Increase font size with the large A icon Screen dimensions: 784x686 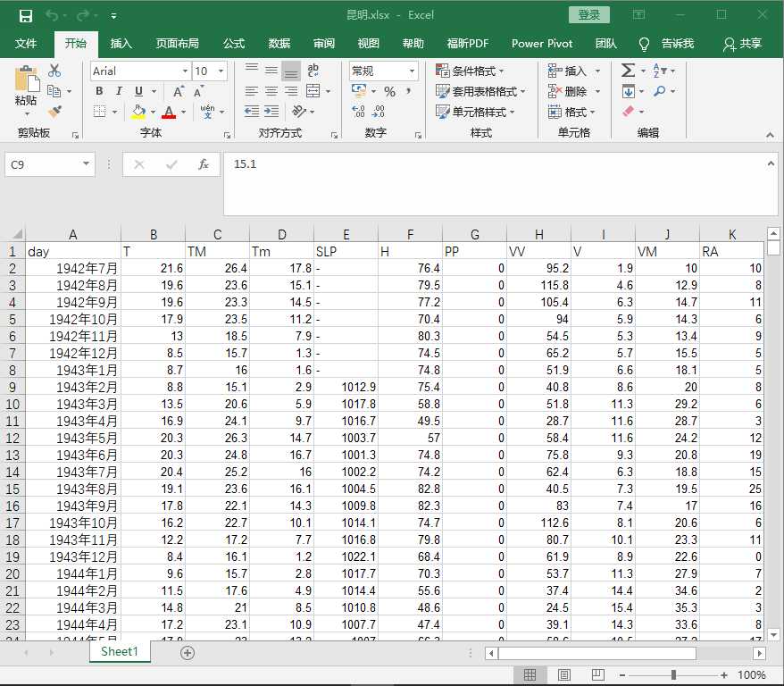(178, 91)
